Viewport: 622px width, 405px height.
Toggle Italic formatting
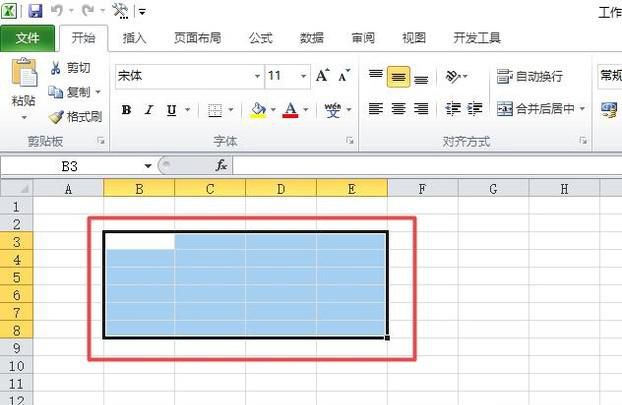point(149,110)
